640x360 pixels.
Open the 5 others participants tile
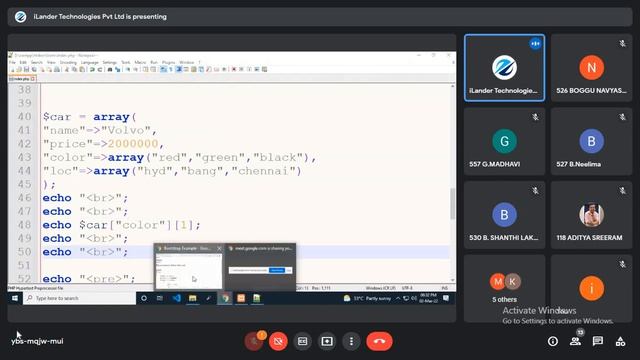coord(504,288)
